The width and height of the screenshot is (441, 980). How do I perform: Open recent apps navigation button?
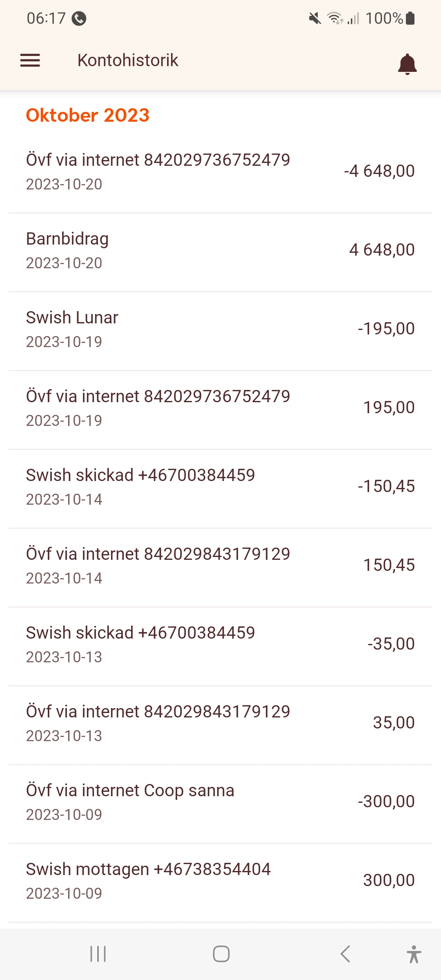tap(98, 954)
